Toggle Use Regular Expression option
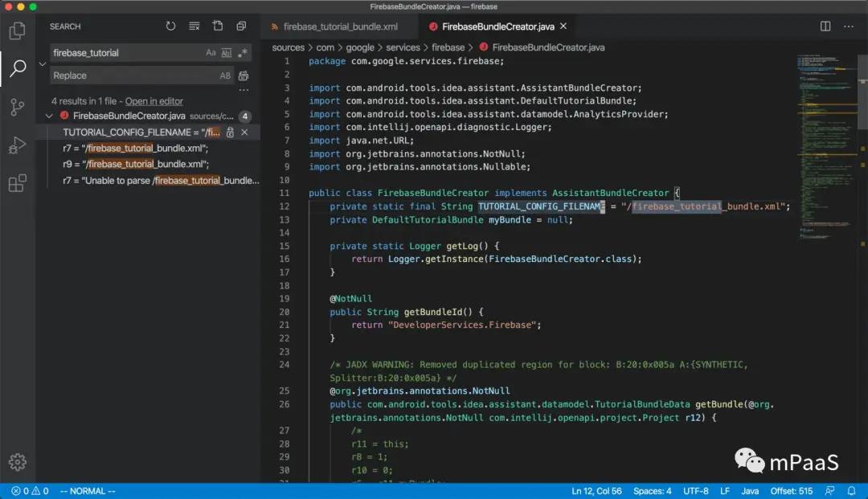868x499 pixels. click(x=243, y=53)
